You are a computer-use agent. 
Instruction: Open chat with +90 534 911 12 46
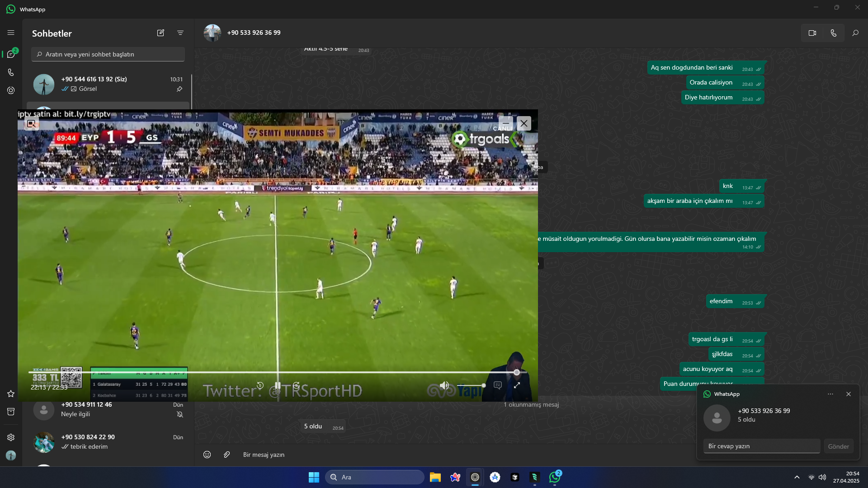coord(108,409)
